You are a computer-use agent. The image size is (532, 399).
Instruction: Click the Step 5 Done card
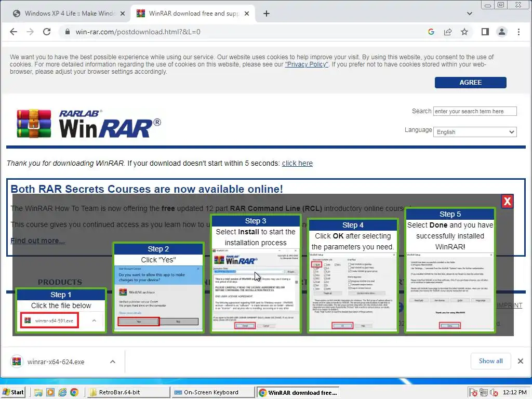[450, 270]
